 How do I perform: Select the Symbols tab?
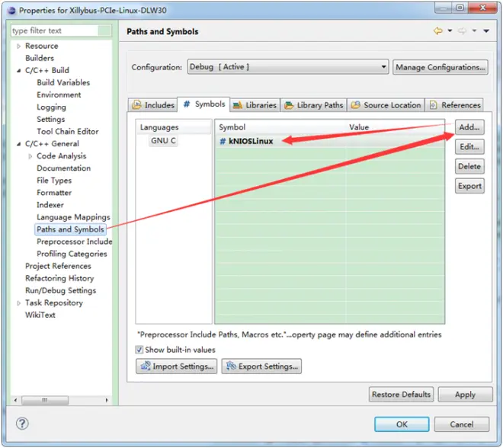203,104
